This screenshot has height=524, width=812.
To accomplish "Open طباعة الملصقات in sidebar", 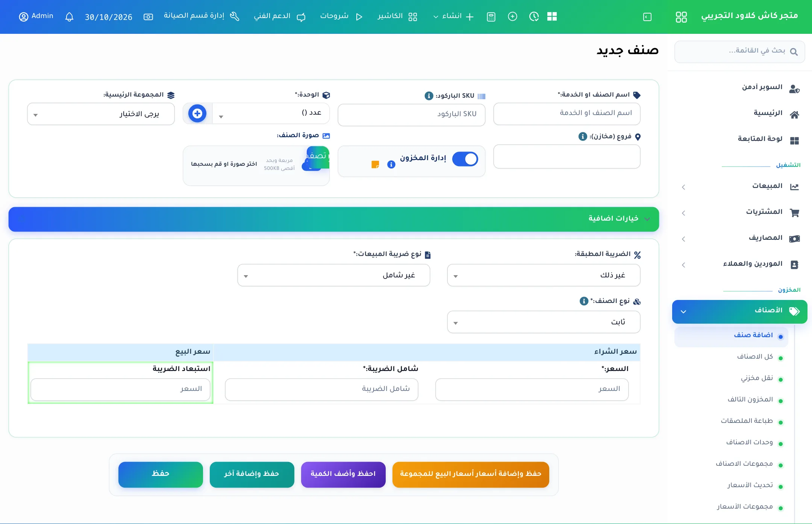I will [x=747, y=421].
